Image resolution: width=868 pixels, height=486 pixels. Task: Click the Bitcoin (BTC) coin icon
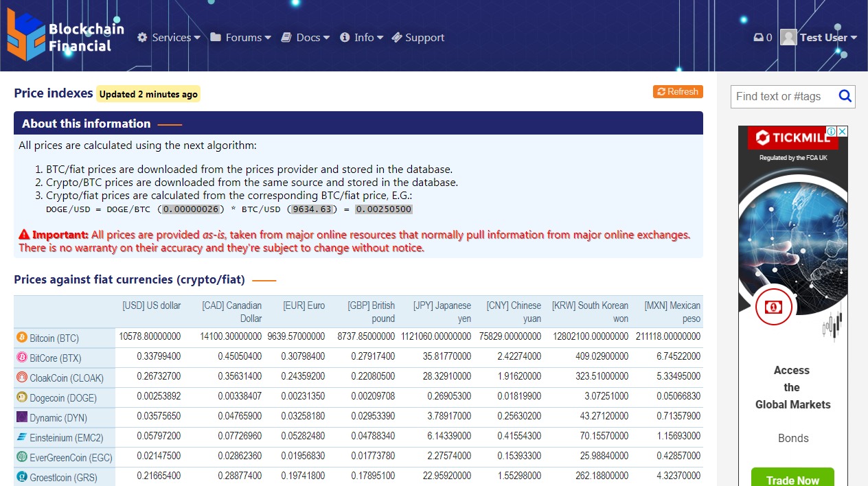pyautogui.click(x=22, y=338)
